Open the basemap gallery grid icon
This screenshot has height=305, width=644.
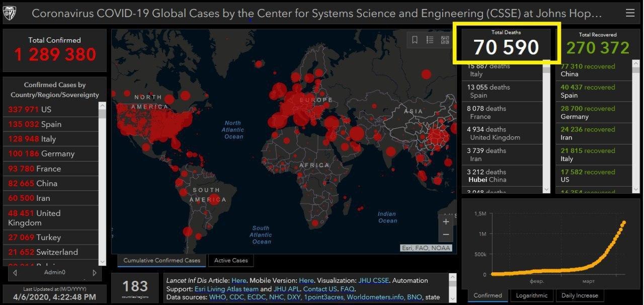point(445,40)
